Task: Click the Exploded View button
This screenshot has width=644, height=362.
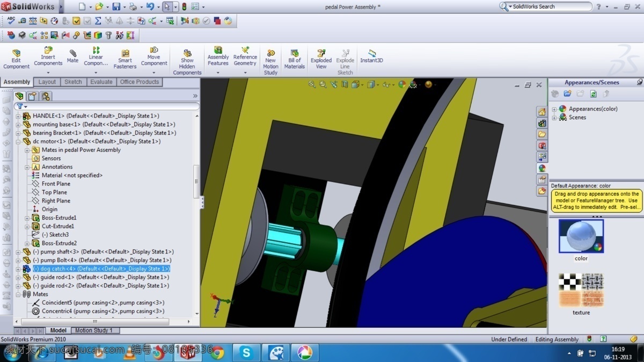Action: 321,59
